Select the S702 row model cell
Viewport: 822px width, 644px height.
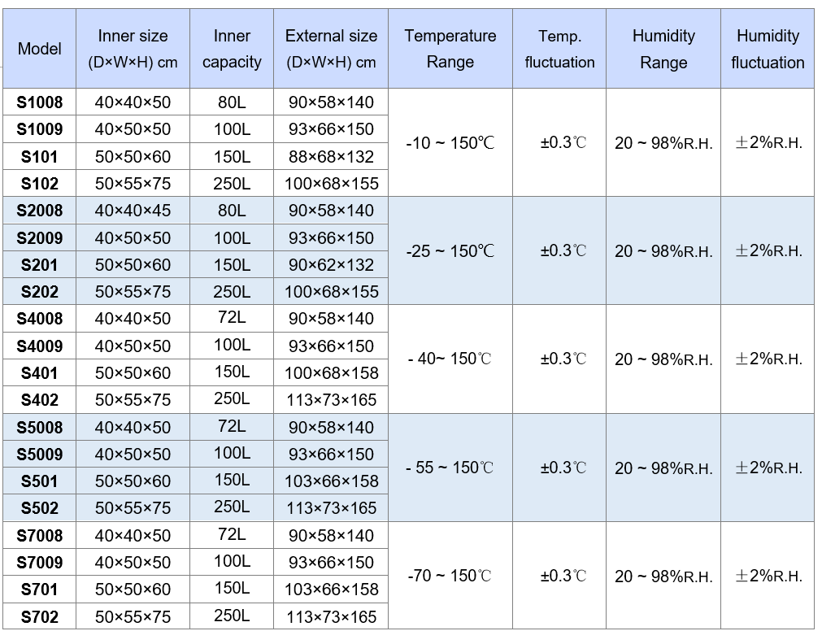point(39,616)
